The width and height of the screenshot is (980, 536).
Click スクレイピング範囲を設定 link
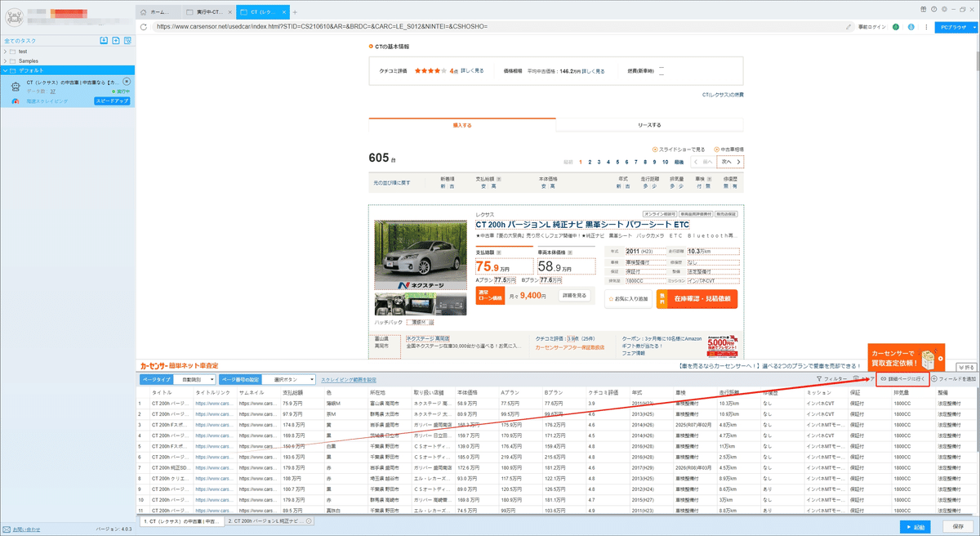349,379
